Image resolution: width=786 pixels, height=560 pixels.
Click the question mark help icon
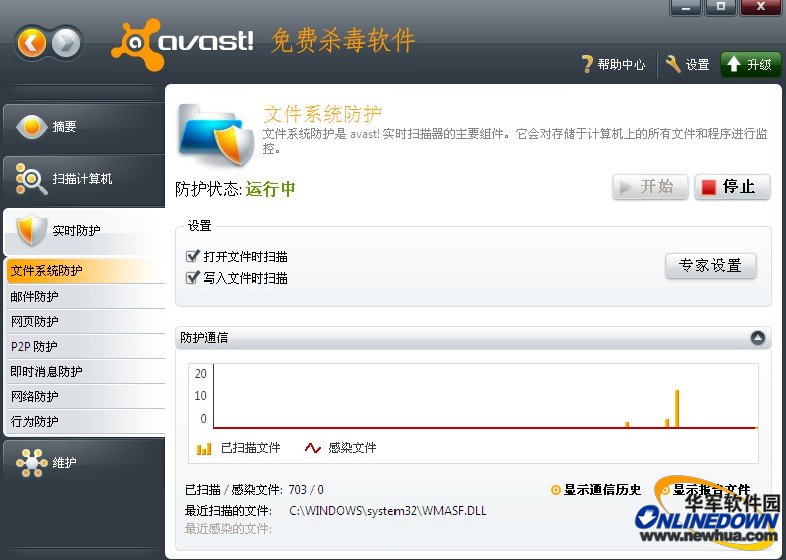(587, 64)
